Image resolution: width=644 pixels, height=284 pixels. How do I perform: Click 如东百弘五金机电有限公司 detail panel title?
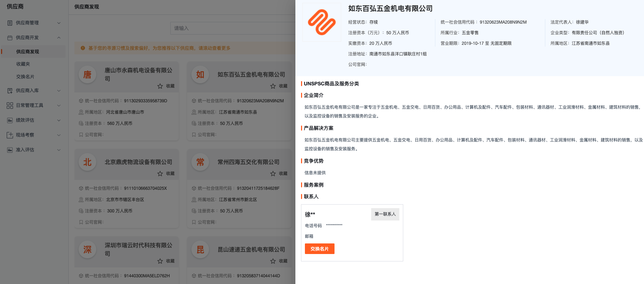click(x=390, y=8)
